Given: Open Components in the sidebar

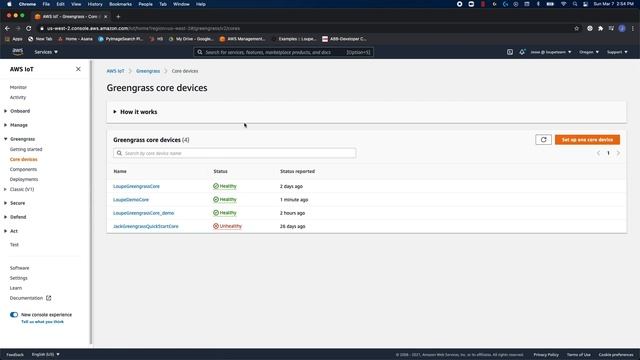Looking at the screenshot, I should point(23,169).
